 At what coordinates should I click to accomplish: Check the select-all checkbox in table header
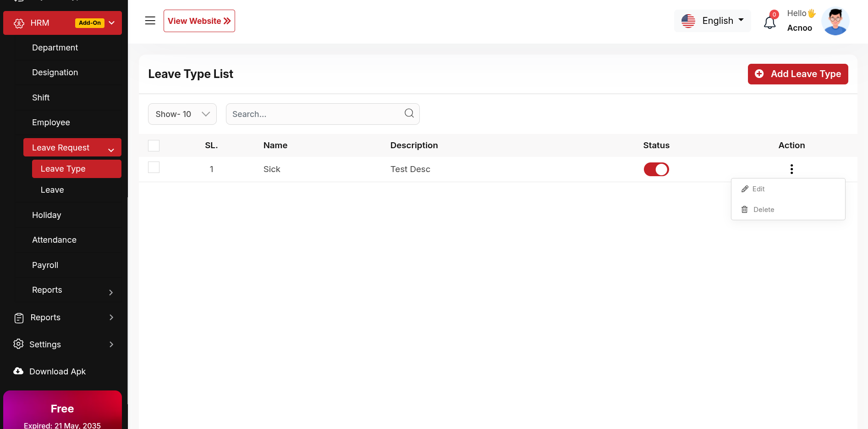pyautogui.click(x=154, y=146)
